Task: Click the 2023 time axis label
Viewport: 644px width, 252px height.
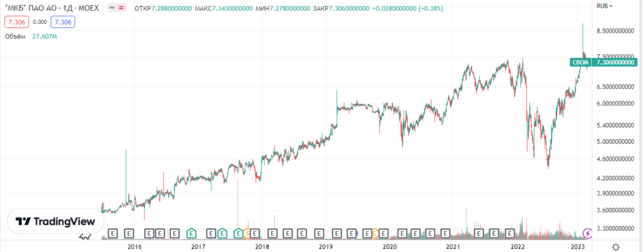Action: click(579, 247)
